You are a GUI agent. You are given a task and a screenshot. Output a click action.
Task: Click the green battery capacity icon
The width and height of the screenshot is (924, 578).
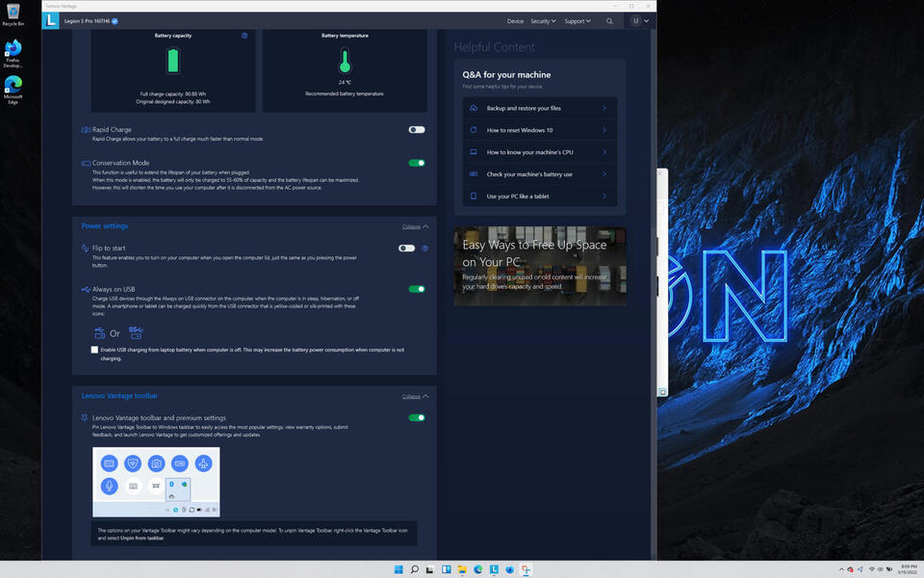click(172, 60)
